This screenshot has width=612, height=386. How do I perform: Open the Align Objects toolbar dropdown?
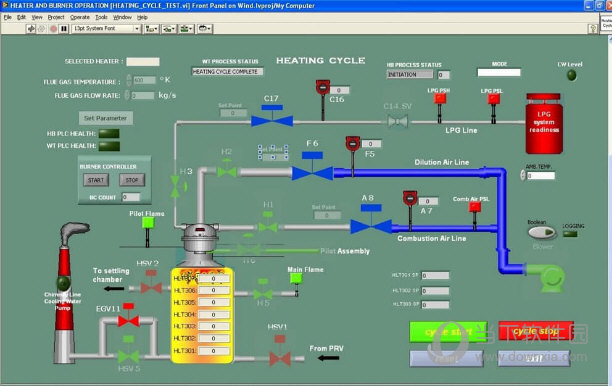click(151, 28)
